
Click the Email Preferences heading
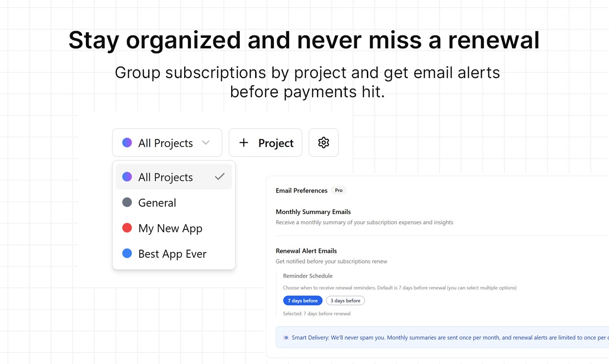coord(302,191)
